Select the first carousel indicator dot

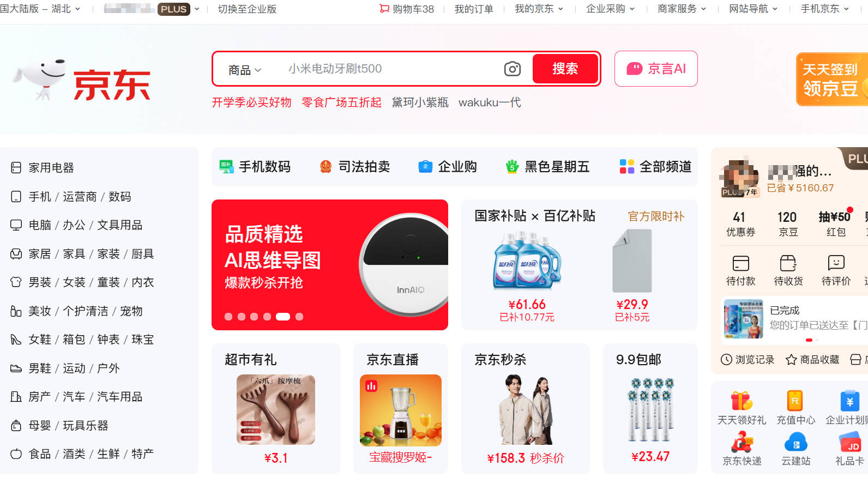point(228,317)
